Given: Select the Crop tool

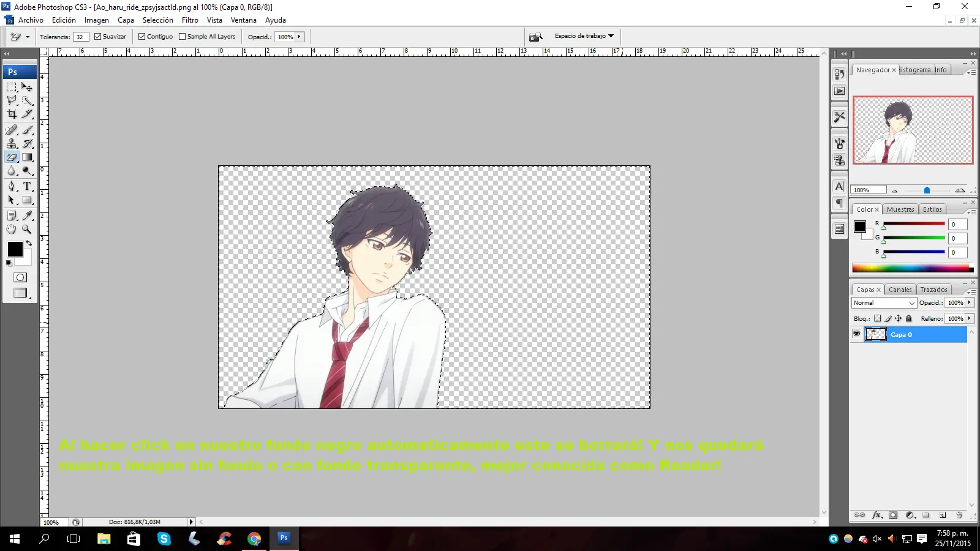Looking at the screenshot, I should click(12, 114).
